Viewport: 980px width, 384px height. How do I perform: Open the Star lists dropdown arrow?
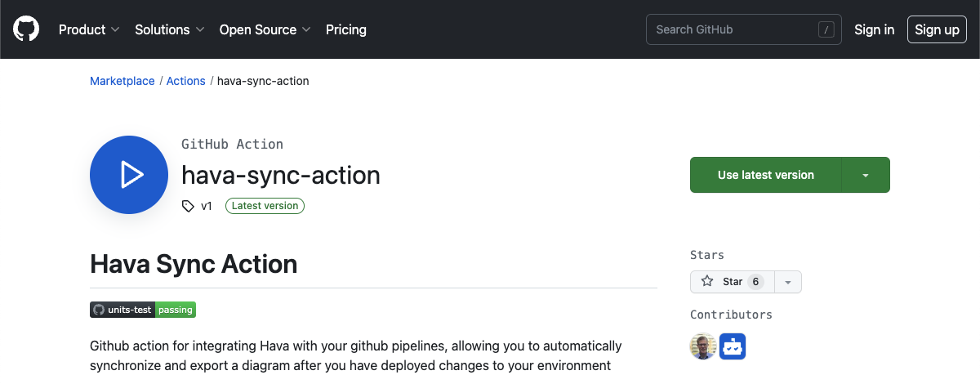tap(788, 282)
